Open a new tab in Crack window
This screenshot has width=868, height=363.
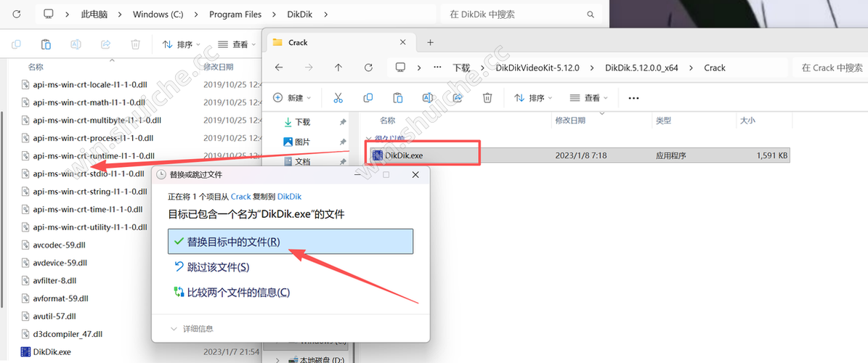pos(430,42)
